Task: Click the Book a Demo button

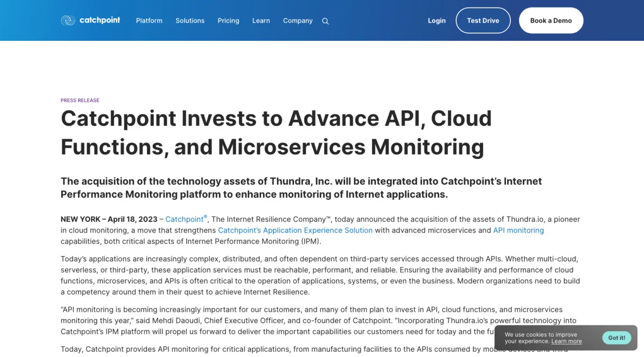Action: [551, 20]
